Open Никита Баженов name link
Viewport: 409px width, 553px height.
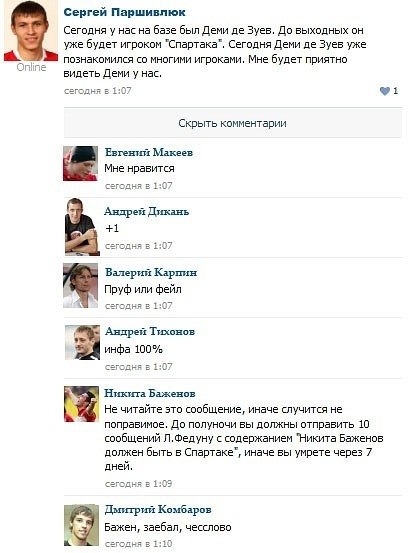click(x=150, y=393)
